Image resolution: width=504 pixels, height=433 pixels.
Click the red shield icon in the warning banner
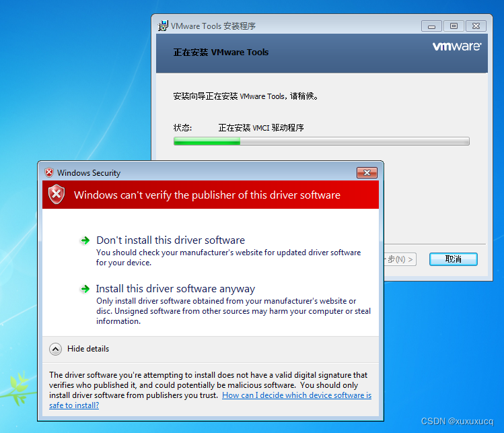[x=57, y=195]
